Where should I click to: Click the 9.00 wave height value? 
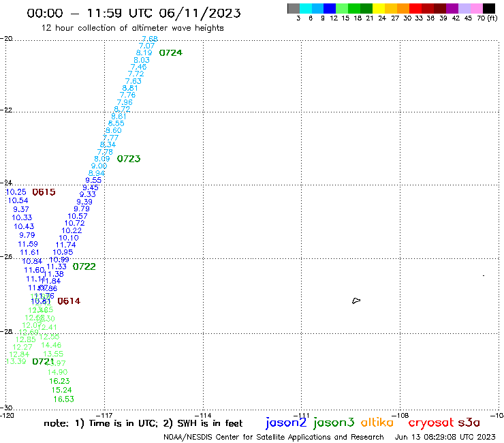click(x=99, y=166)
